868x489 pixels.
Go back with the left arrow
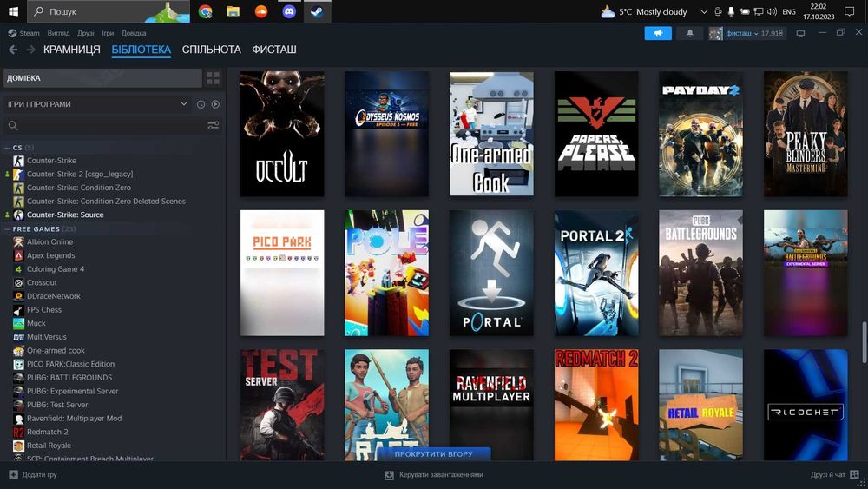click(x=13, y=50)
